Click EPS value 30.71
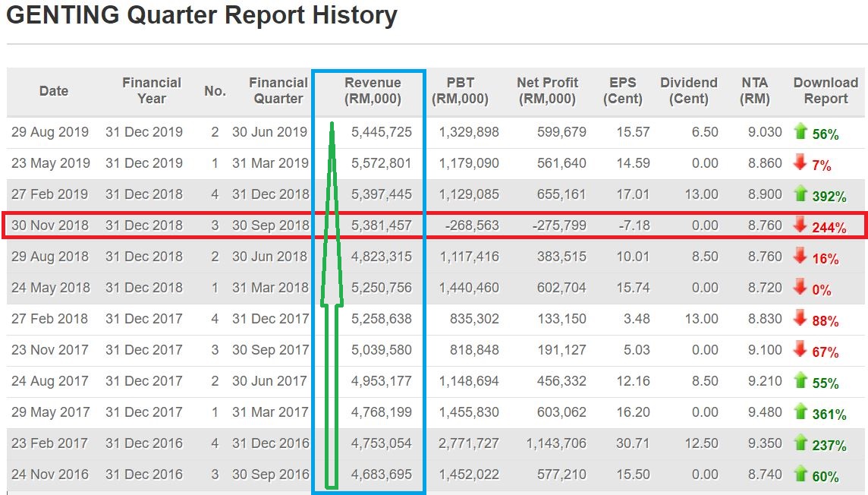868x495 pixels. click(x=634, y=443)
